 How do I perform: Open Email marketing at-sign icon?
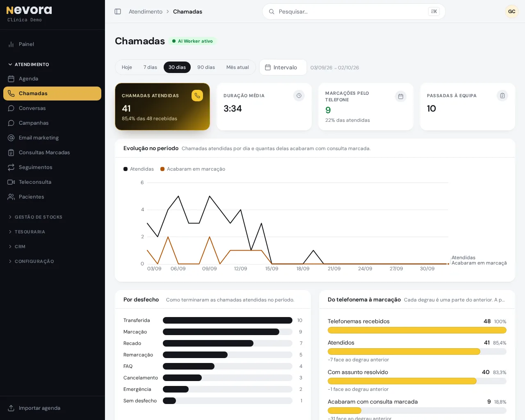11,138
